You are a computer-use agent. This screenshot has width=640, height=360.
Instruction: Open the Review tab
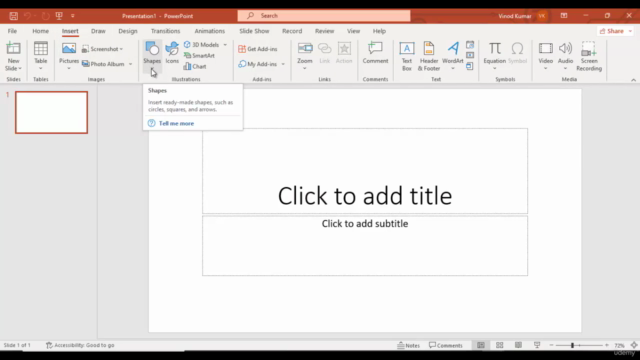point(324,31)
